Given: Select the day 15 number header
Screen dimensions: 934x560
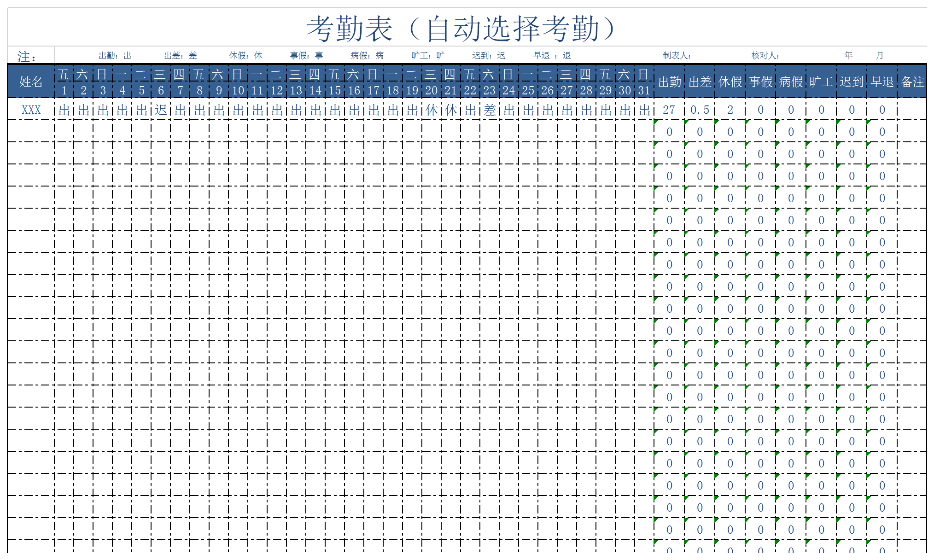Looking at the screenshot, I should tap(335, 90).
